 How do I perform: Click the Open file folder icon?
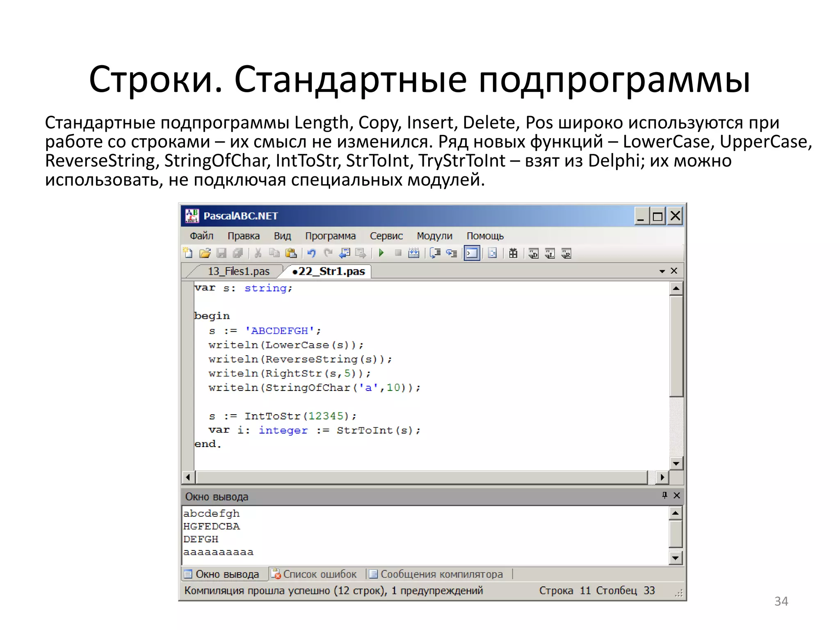(x=205, y=253)
